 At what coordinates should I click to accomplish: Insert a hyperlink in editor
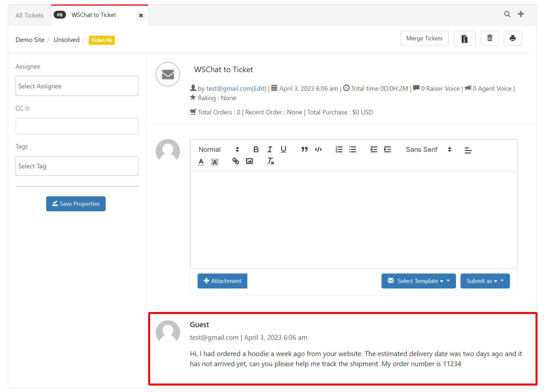tap(236, 161)
